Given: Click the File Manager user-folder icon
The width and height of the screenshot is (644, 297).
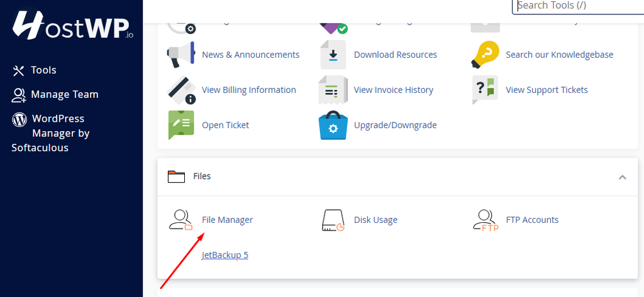Looking at the screenshot, I should click(x=181, y=220).
